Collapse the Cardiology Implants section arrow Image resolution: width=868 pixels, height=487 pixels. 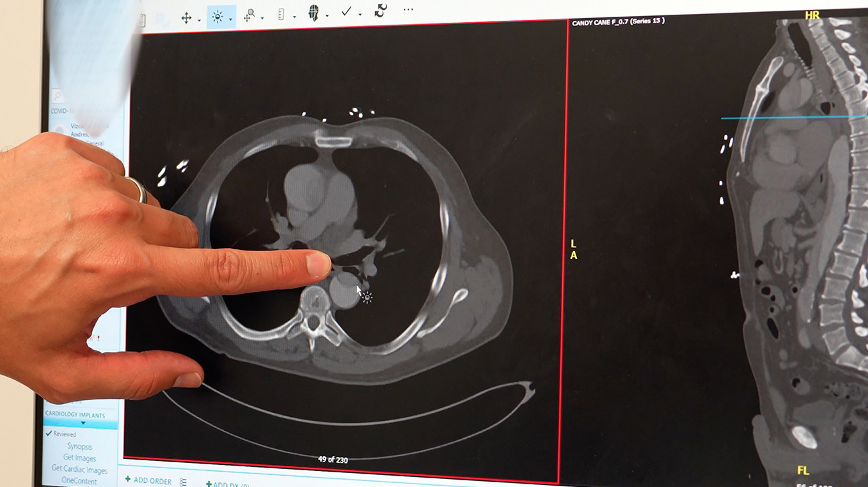point(83,424)
